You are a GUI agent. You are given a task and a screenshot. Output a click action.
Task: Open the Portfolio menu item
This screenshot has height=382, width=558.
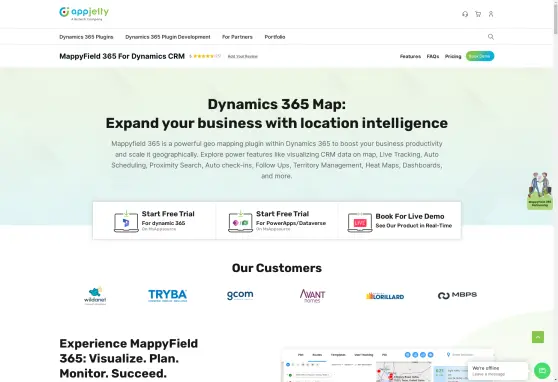coord(275,37)
